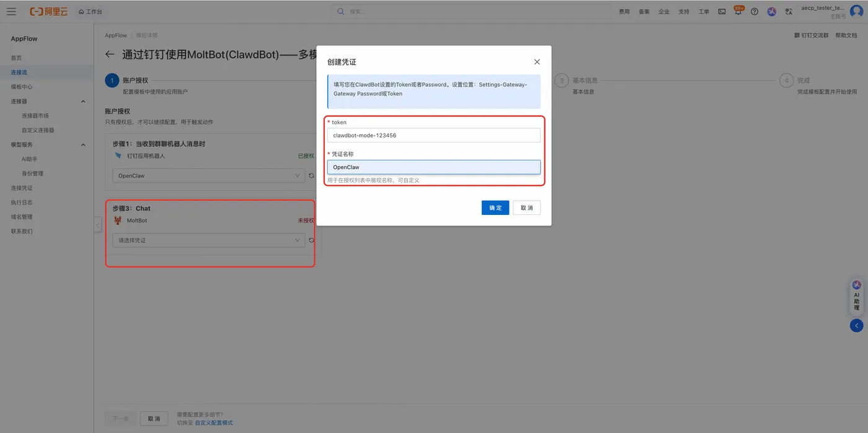Click the blue collapse arrow under AI助理
This screenshot has height=433, width=868.
[857, 326]
